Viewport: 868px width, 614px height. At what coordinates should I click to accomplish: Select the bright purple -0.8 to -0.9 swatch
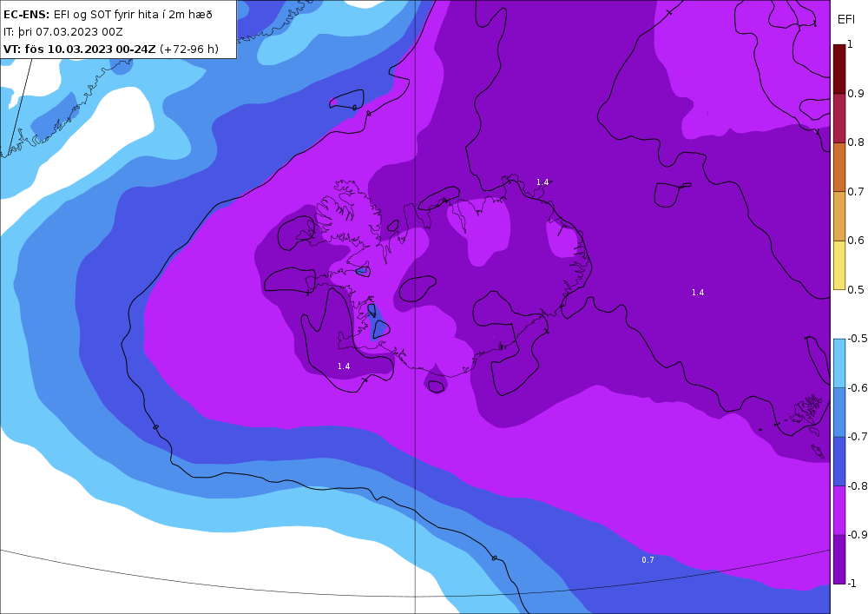(x=839, y=511)
